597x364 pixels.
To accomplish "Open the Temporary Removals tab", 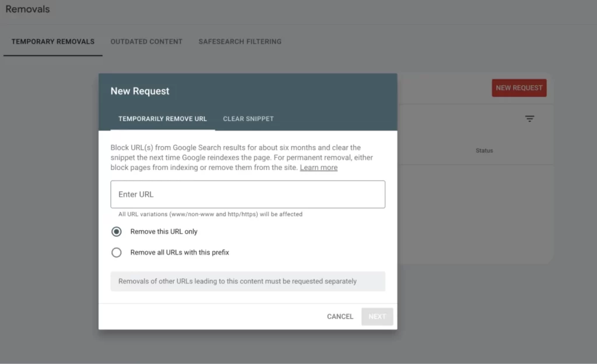I will [53, 42].
